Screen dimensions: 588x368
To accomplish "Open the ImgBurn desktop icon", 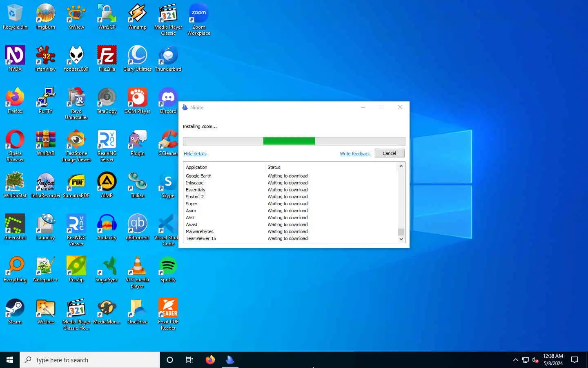I will [x=45, y=16].
